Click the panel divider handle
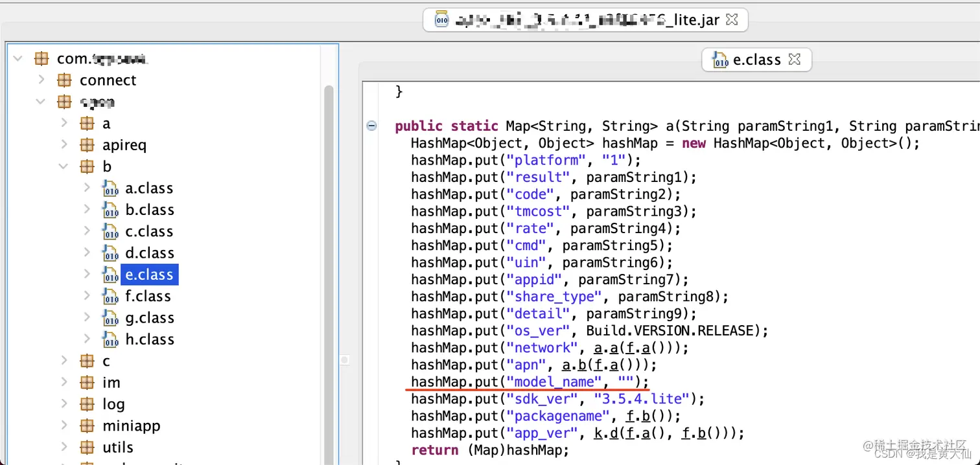Screen dimensions: 980x465 [345, 359]
